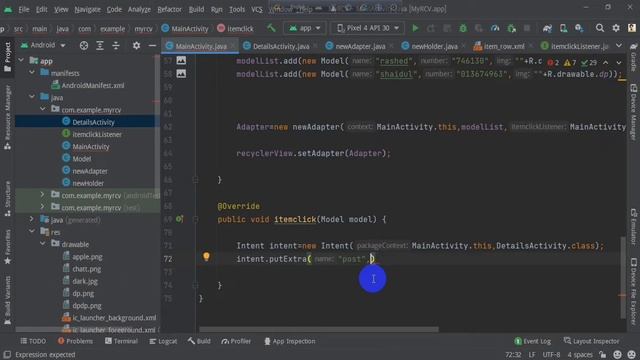
Task: Open the Android project view dropdown
Action: (43, 45)
